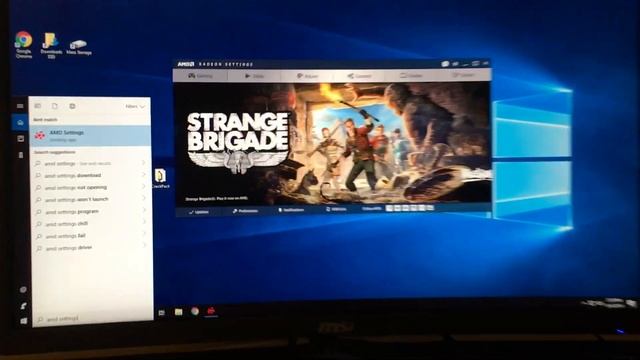The height and width of the screenshot is (360, 640).
Task: Open the Gaming tab in Radeon Settings
Action: coord(200,76)
